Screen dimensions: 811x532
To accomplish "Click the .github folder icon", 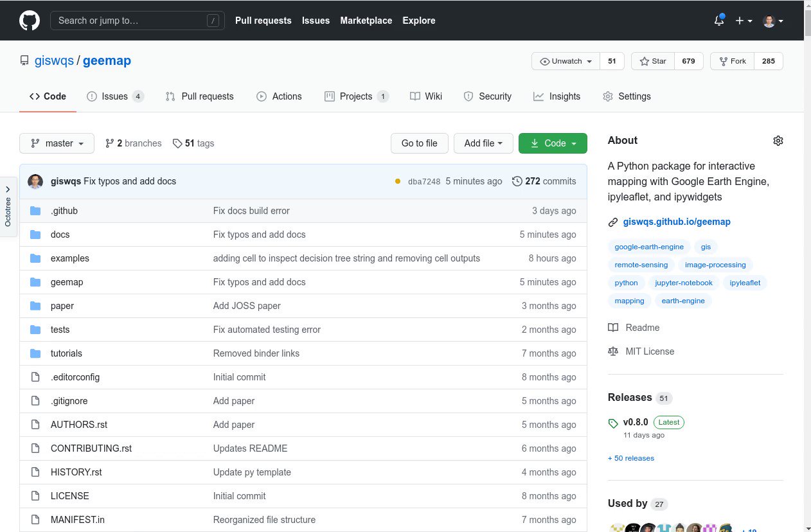I will click(x=35, y=211).
